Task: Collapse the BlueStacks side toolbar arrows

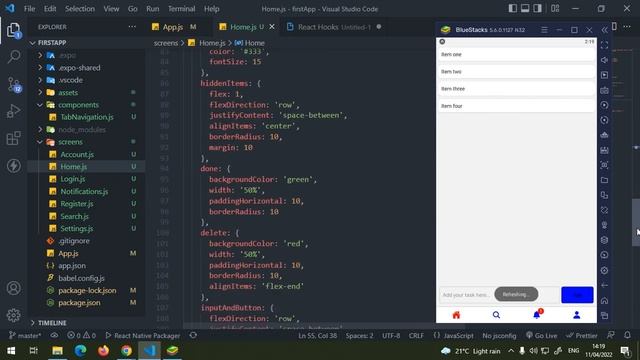Action: point(604,30)
